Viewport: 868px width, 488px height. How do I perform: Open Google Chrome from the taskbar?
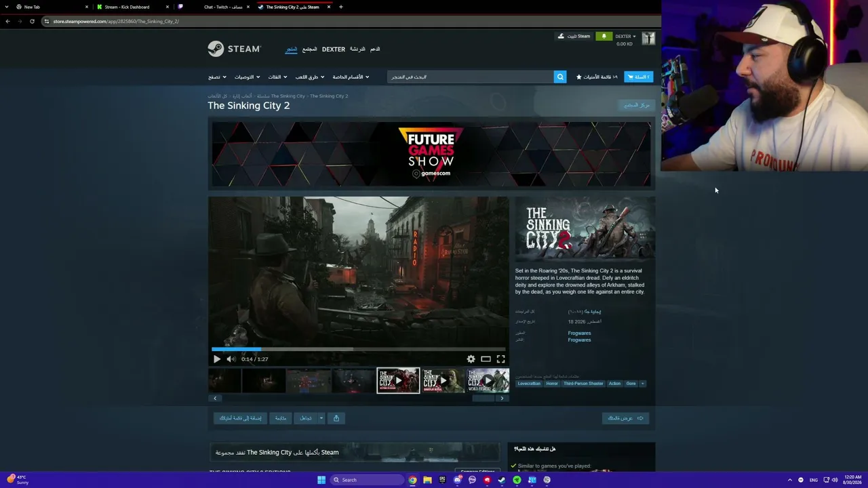coord(412,480)
